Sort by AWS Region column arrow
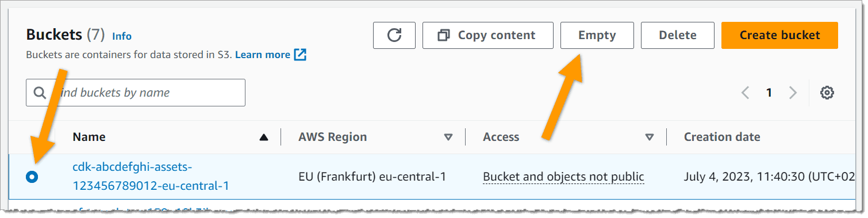This screenshot has height=218, width=868. coord(448,137)
